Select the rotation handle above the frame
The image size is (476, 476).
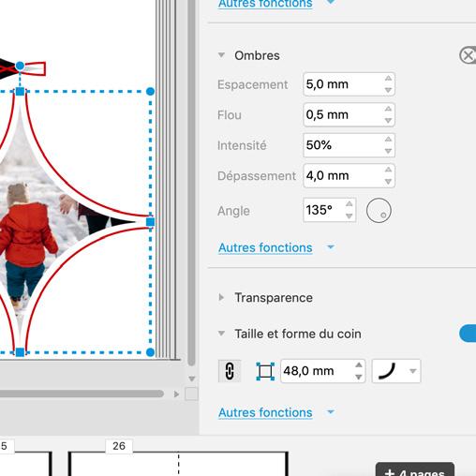coord(20,66)
